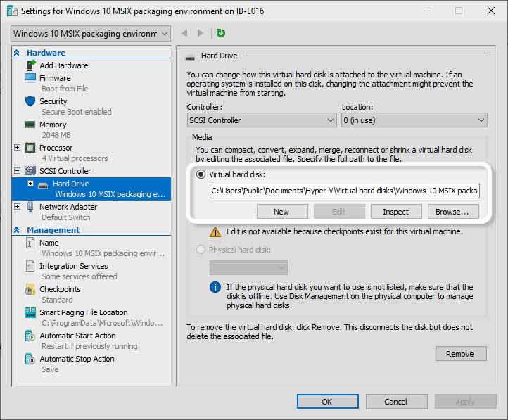The width and height of the screenshot is (508, 420).
Task: Select the Firmware entry
Action: pos(55,78)
